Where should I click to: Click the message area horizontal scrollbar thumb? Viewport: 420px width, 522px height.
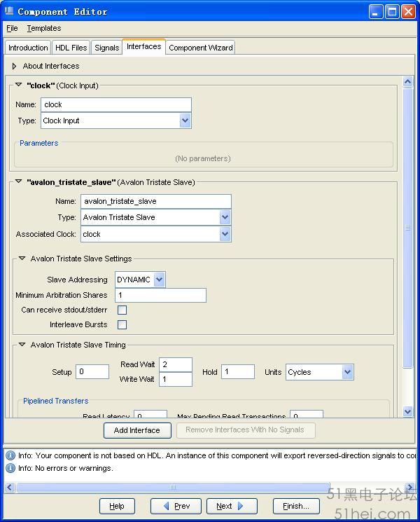pos(173,488)
